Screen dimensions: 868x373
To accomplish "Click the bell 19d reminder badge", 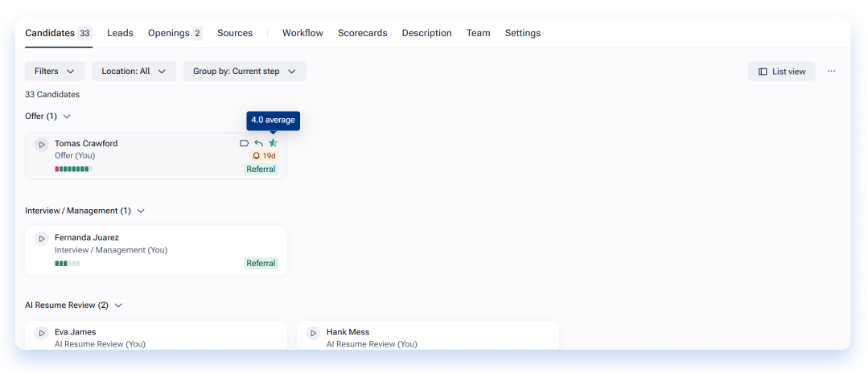I will (x=264, y=156).
